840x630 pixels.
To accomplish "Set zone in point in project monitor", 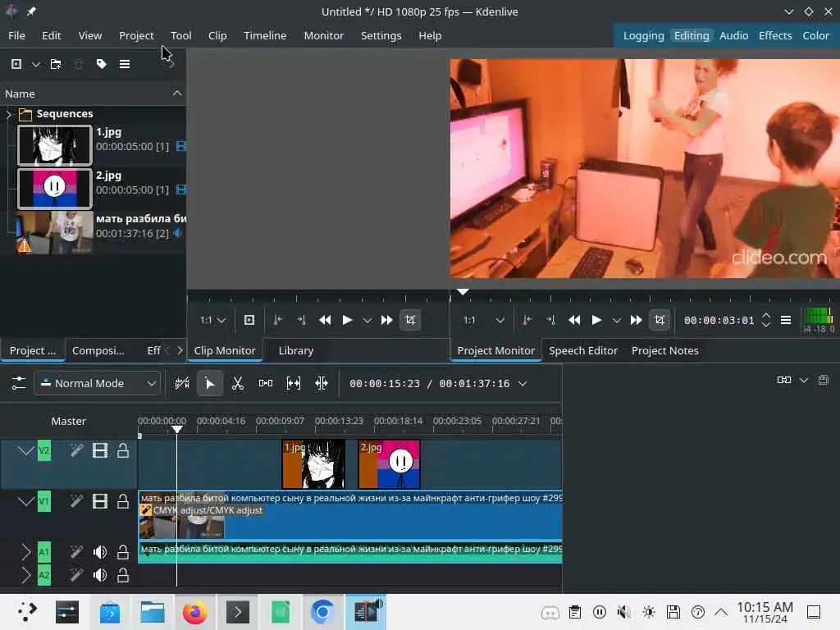I will pyautogui.click(x=527, y=321).
